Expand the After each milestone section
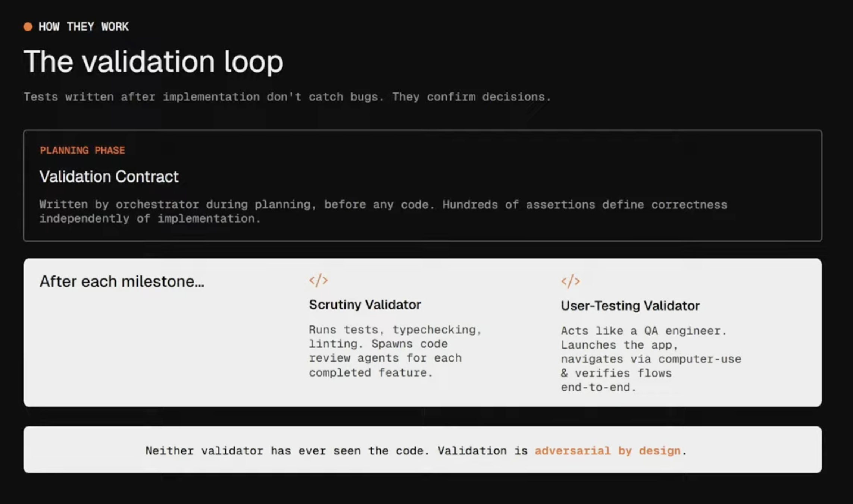 click(x=122, y=281)
